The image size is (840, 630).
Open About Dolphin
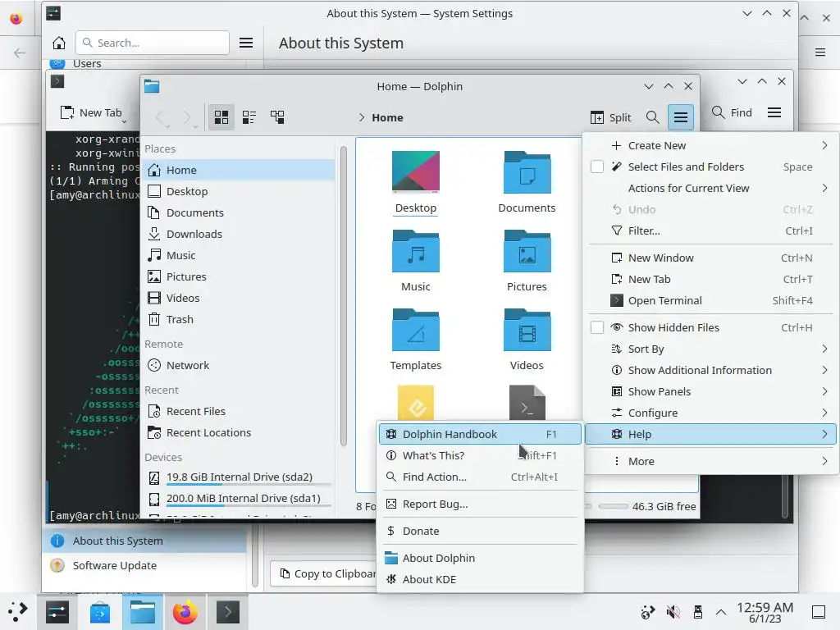click(x=480, y=558)
